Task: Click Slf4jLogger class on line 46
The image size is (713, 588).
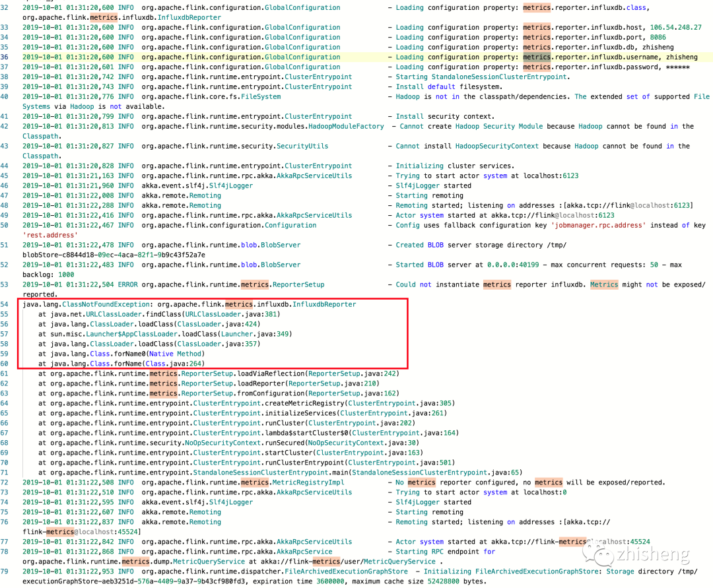Action: [231, 186]
